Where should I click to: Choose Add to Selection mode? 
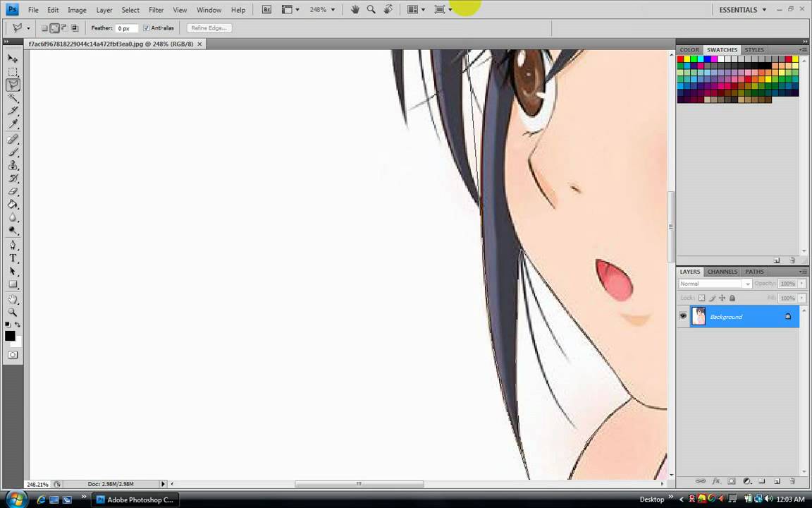(54, 28)
